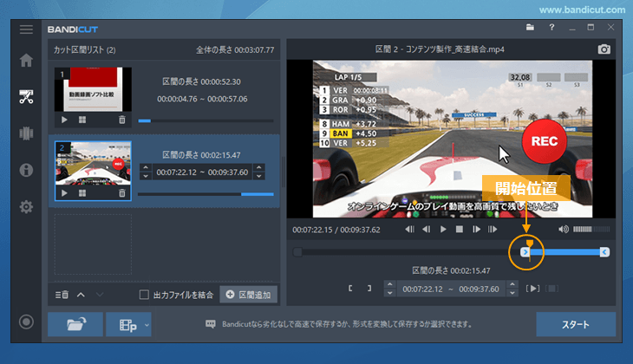Decrease start time under preview
This screenshot has width=633, height=364.
(x=389, y=293)
